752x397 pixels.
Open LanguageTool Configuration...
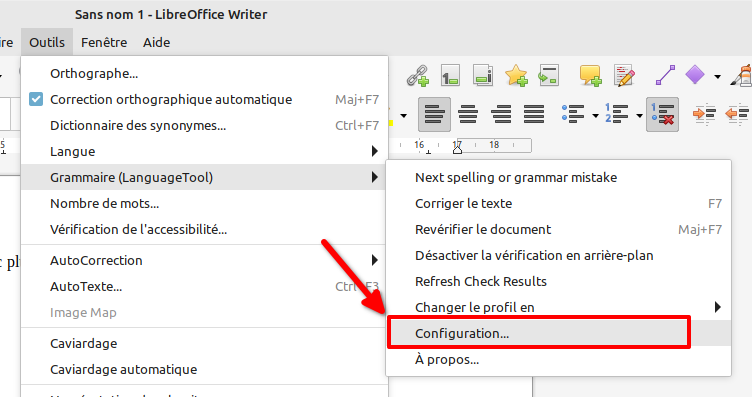click(559, 333)
